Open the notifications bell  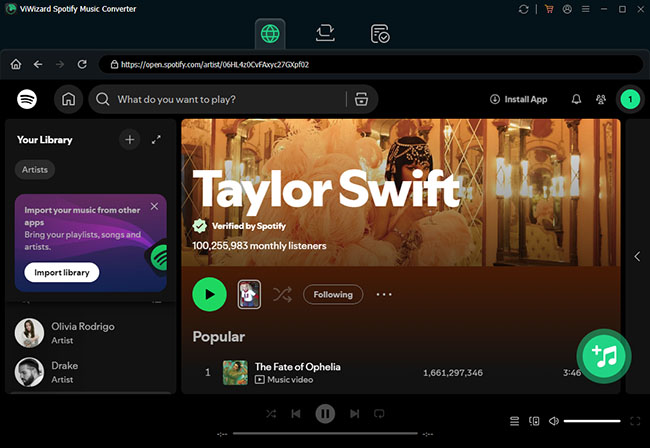pyautogui.click(x=576, y=99)
